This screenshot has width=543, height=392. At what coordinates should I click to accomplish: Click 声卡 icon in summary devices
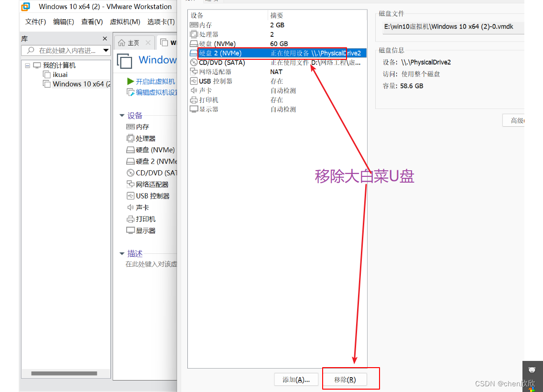[130, 207]
